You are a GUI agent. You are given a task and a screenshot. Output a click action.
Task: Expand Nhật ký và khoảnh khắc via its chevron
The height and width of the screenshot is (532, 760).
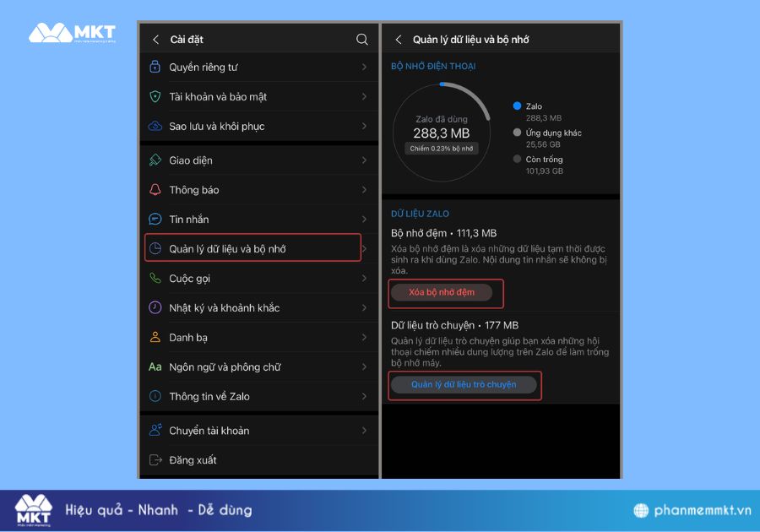[366, 307]
